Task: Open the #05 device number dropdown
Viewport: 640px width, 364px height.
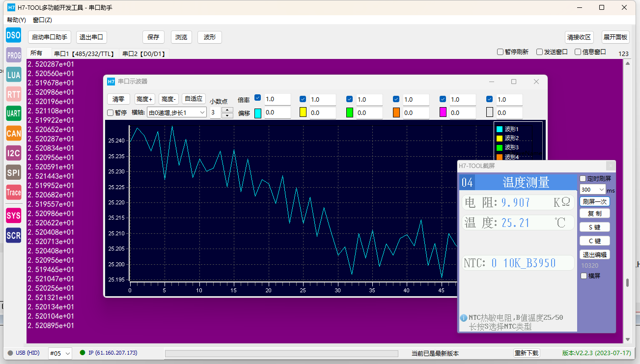Action: (60, 353)
